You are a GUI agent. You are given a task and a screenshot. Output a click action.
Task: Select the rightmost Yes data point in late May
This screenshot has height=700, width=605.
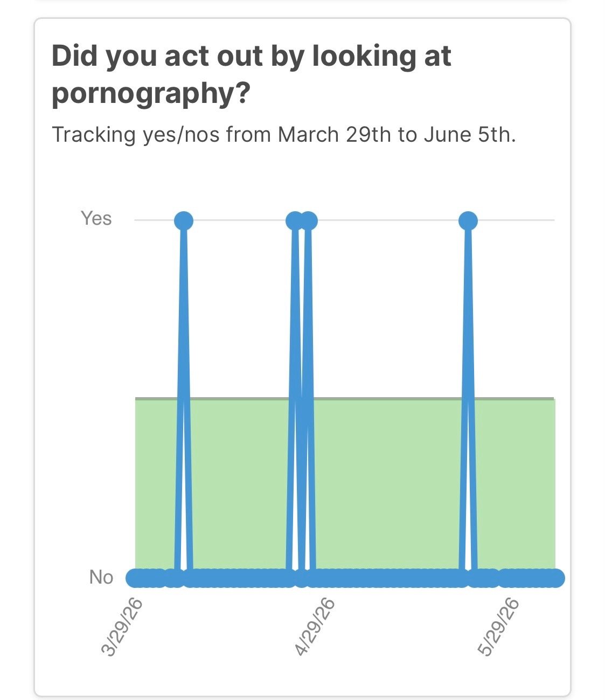tap(468, 220)
